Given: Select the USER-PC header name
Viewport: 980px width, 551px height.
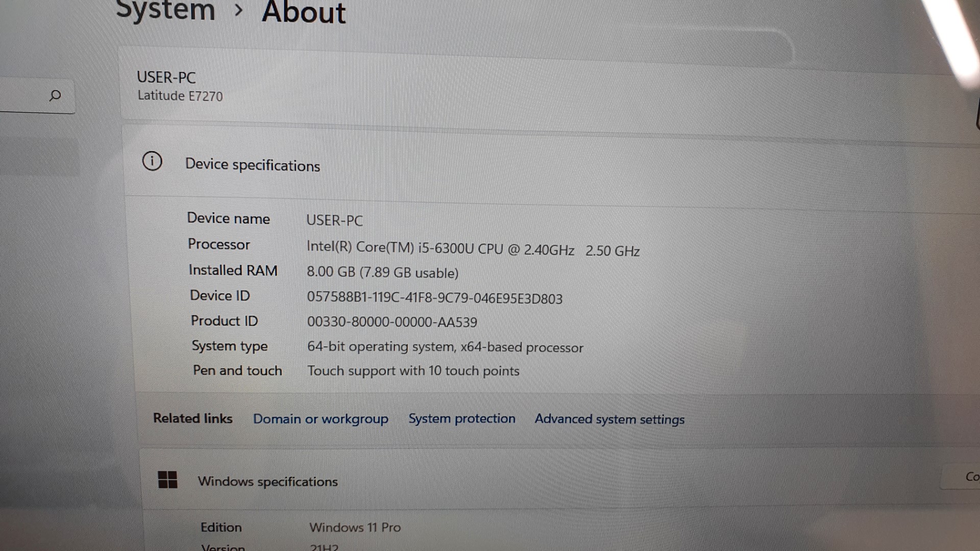Looking at the screenshot, I should [x=166, y=78].
